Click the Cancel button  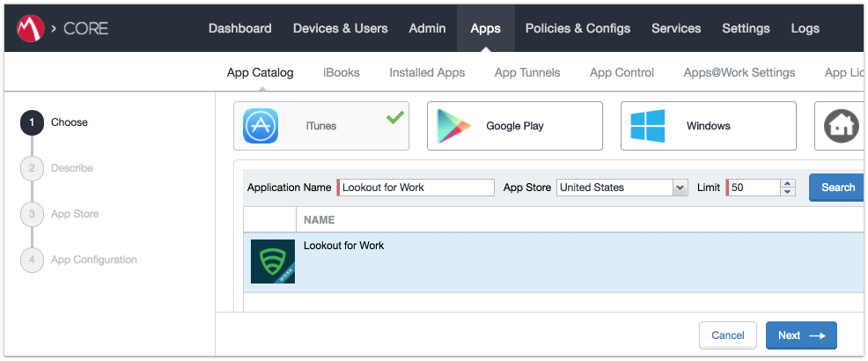[728, 335]
